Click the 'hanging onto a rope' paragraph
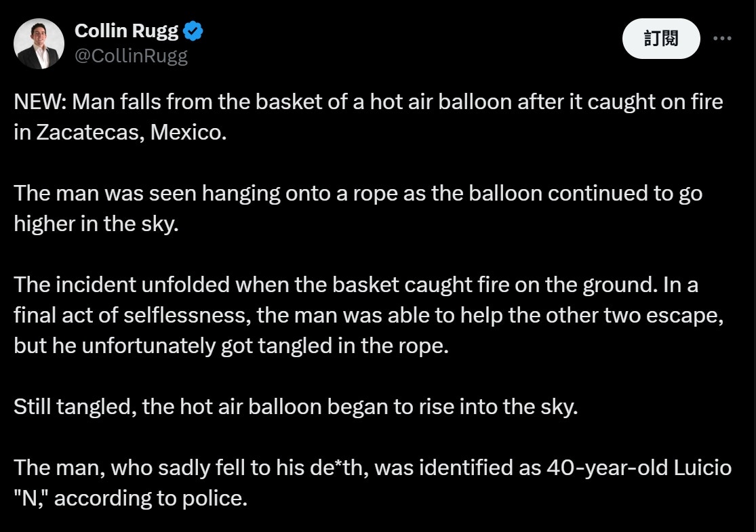The width and height of the screenshot is (756, 532). [358, 208]
